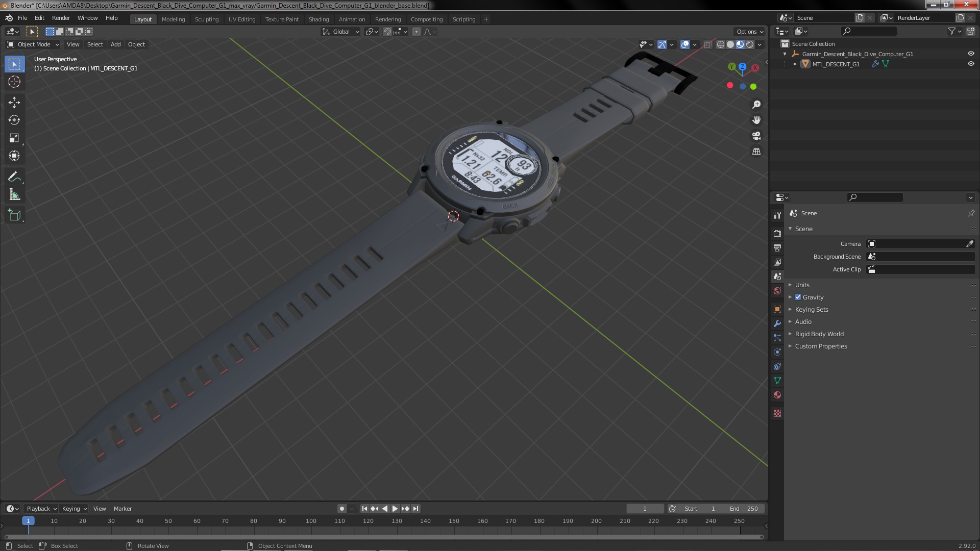Open the Material properties tab
This screenshot has height=551, width=980.
coord(777,395)
